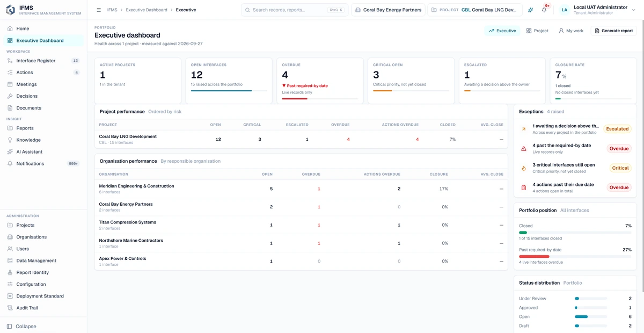Click the actions overdue clipboard icon
The width and height of the screenshot is (644, 333).
524,187
